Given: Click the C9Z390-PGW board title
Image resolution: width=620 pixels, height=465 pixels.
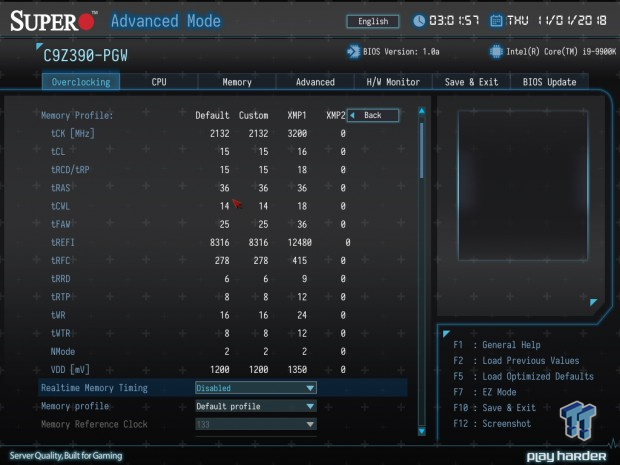Looking at the screenshot, I should [x=85, y=56].
